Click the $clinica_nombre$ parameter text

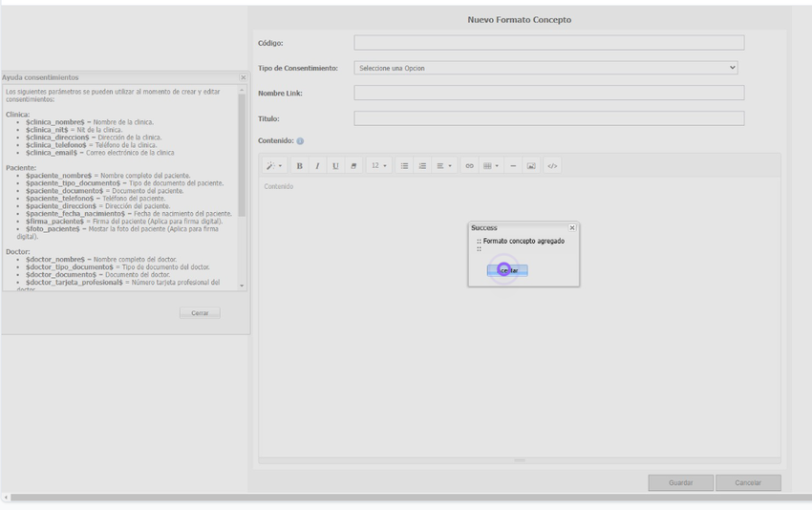tap(54, 122)
